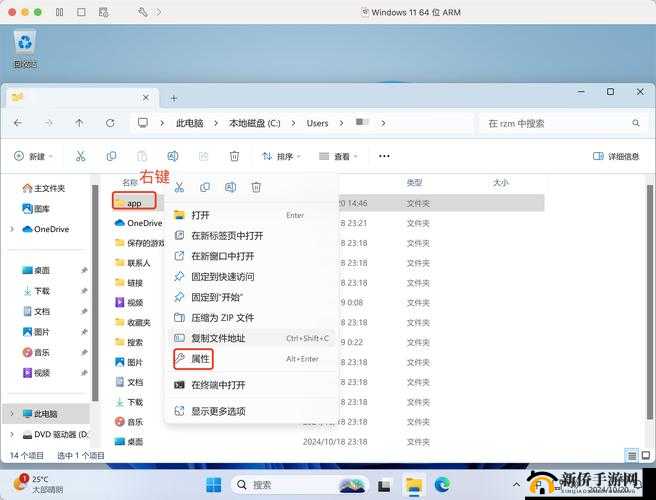Open the Recycle Bin desktop icon
The height and width of the screenshot is (500, 656).
[x=25, y=49]
